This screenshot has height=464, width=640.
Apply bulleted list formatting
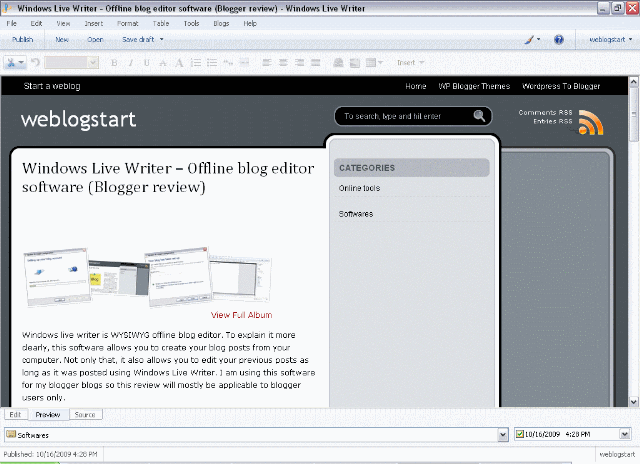click(x=212, y=63)
